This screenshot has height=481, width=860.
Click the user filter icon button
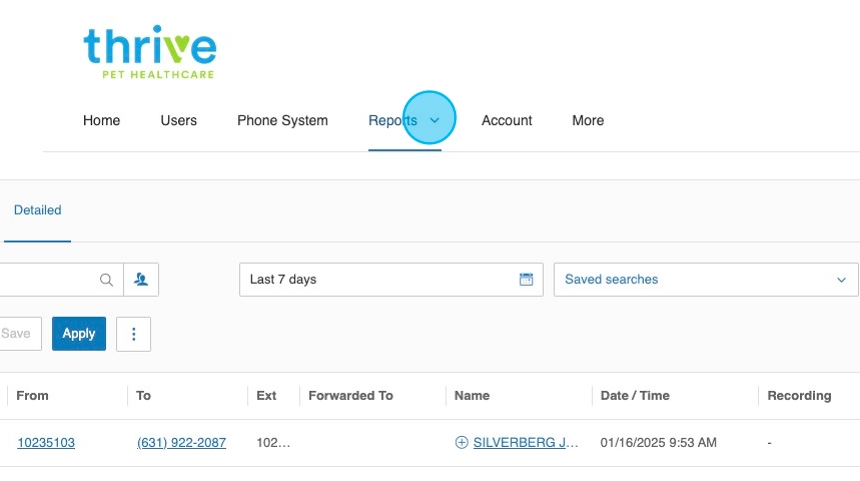coord(141,280)
